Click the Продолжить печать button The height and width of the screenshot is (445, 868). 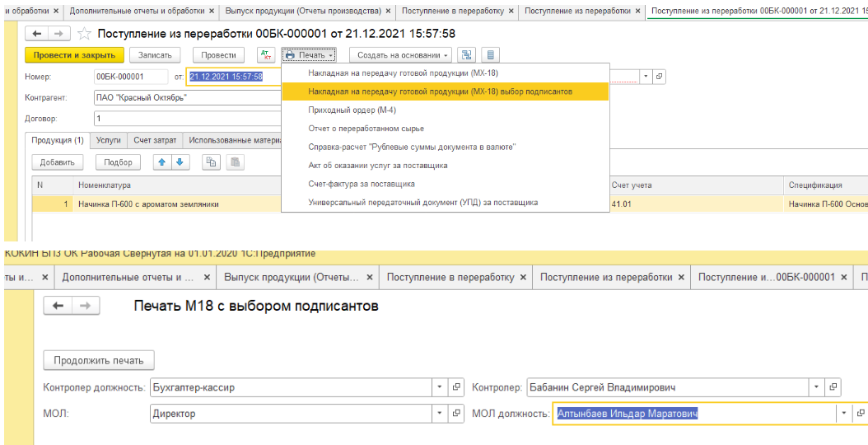[99, 360]
